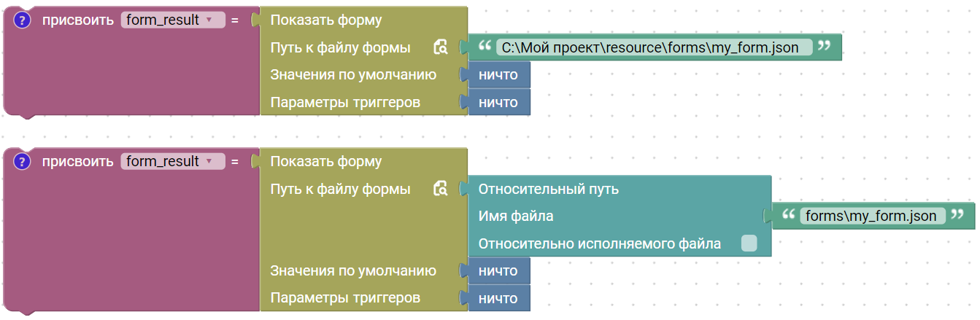The image size is (980, 320).
Task: Click the help icon on the second assign block
Action: click(x=23, y=162)
